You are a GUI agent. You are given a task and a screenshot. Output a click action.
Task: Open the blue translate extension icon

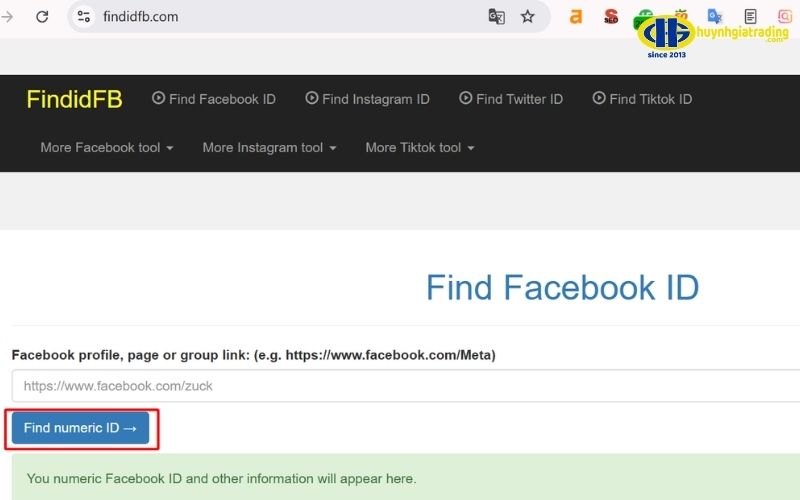[x=715, y=16]
